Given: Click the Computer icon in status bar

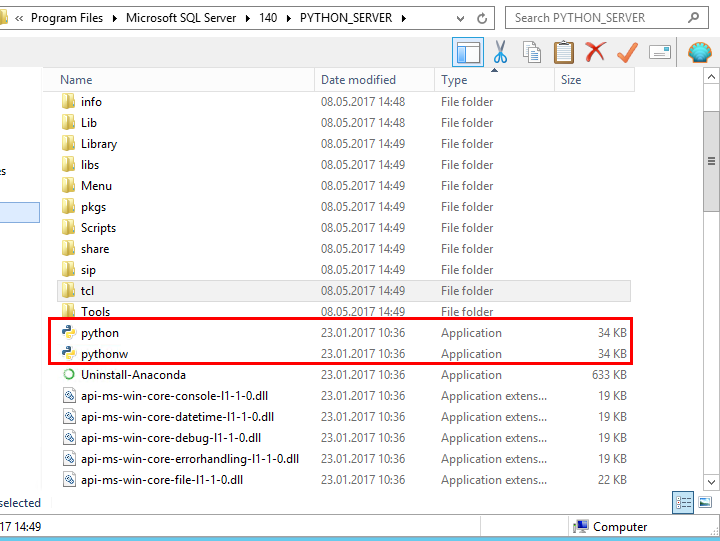Looking at the screenshot, I should 581,526.
